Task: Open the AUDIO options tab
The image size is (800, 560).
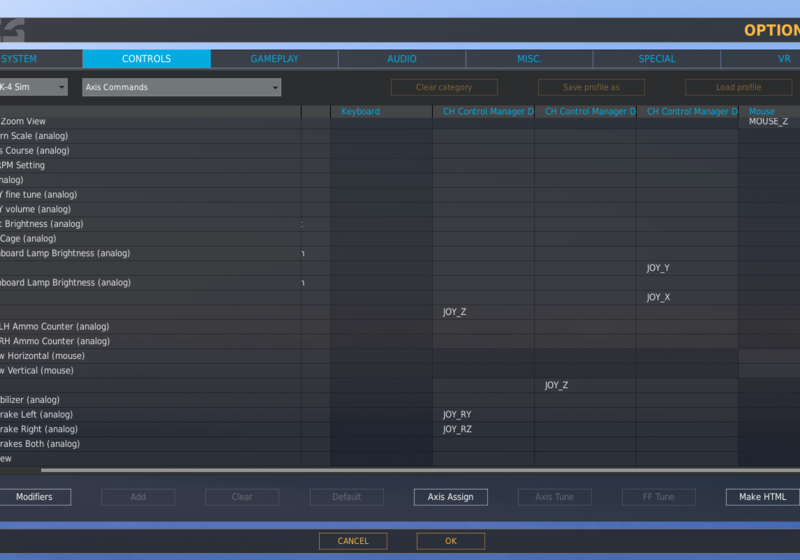Action: pyautogui.click(x=402, y=59)
